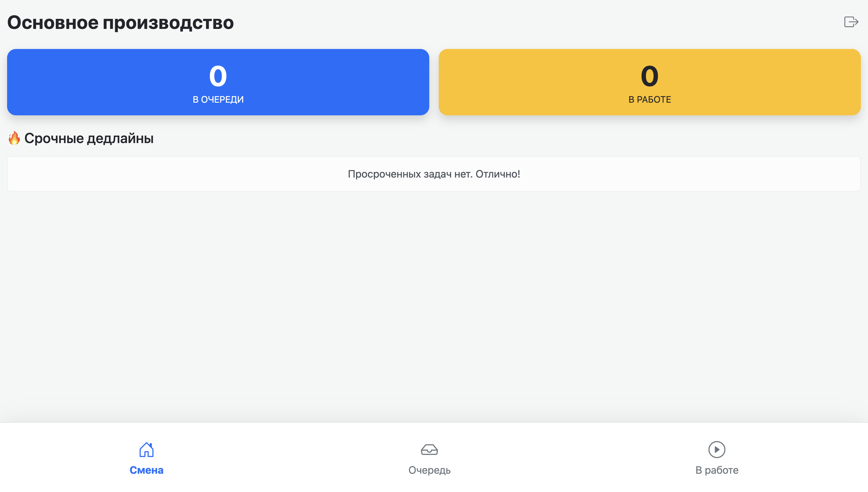Click the number 0 on the yellow card
This screenshot has height=492, width=868.
(649, 76)
